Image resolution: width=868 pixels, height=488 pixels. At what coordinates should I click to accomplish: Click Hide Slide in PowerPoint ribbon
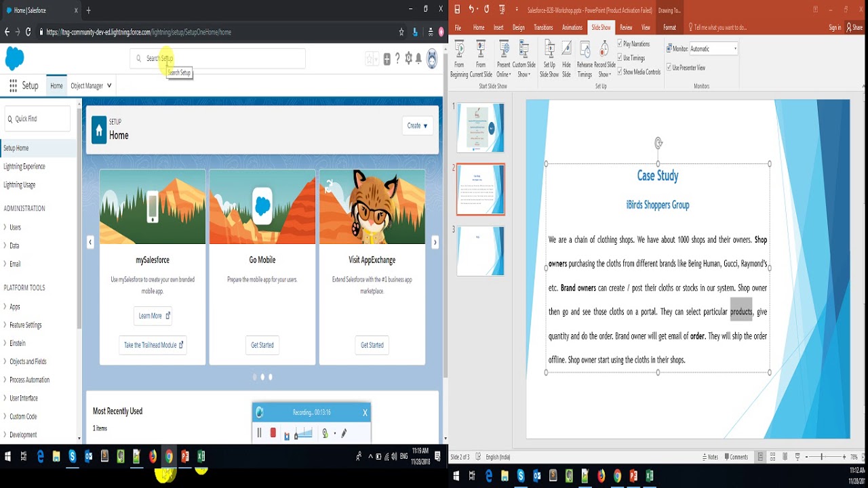click(566, 59)
